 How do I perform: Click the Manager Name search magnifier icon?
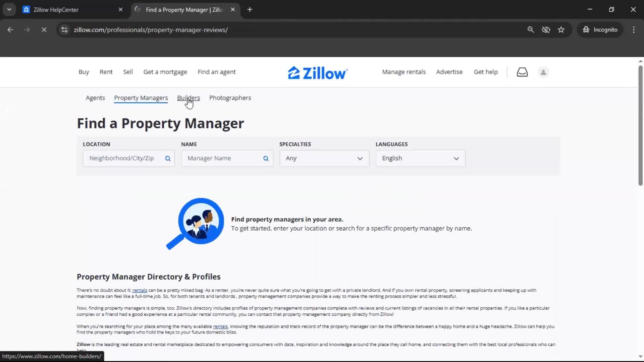click(x=266, y=159)
